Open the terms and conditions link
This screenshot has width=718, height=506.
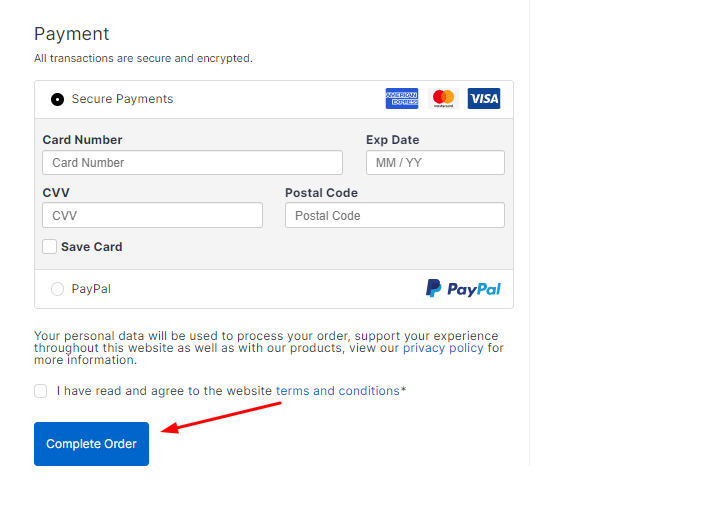[x=337, y=391]
